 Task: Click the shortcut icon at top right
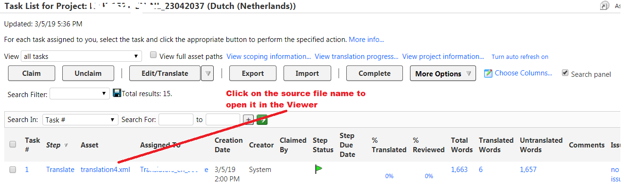[x=604, y=6]
